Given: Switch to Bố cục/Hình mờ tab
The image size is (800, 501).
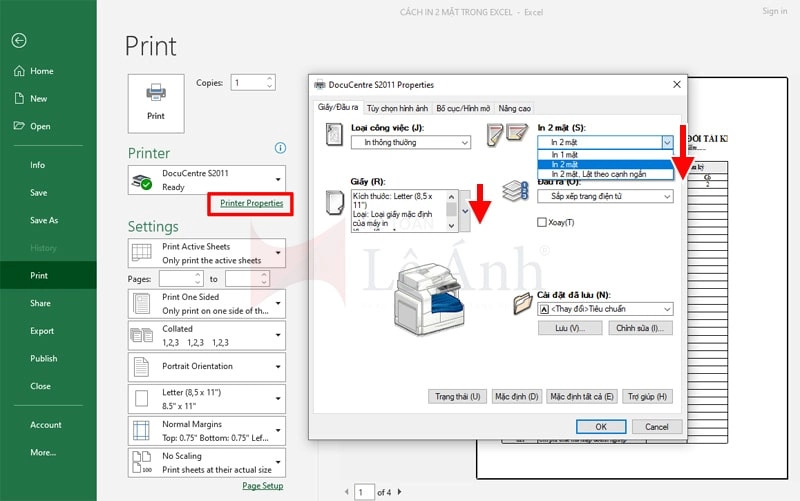Looking at the screenshot, I should pyautogui.click(x=463, y=108).
